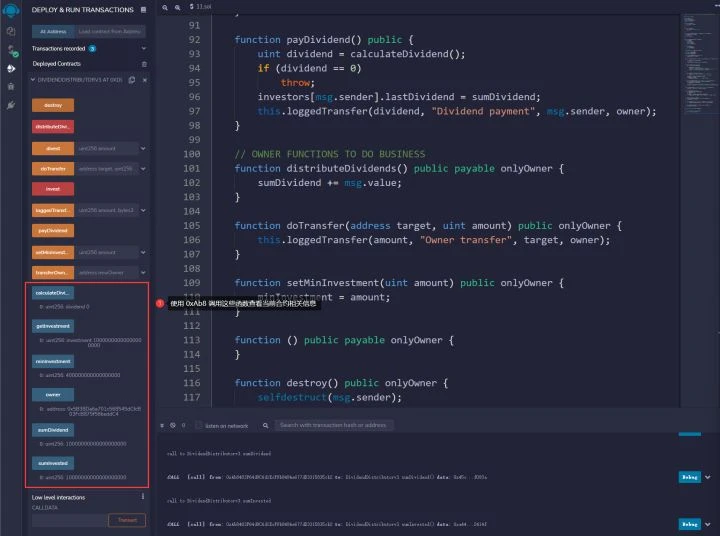Zoom out editor with magnifier minus icon

coord(164,7)
